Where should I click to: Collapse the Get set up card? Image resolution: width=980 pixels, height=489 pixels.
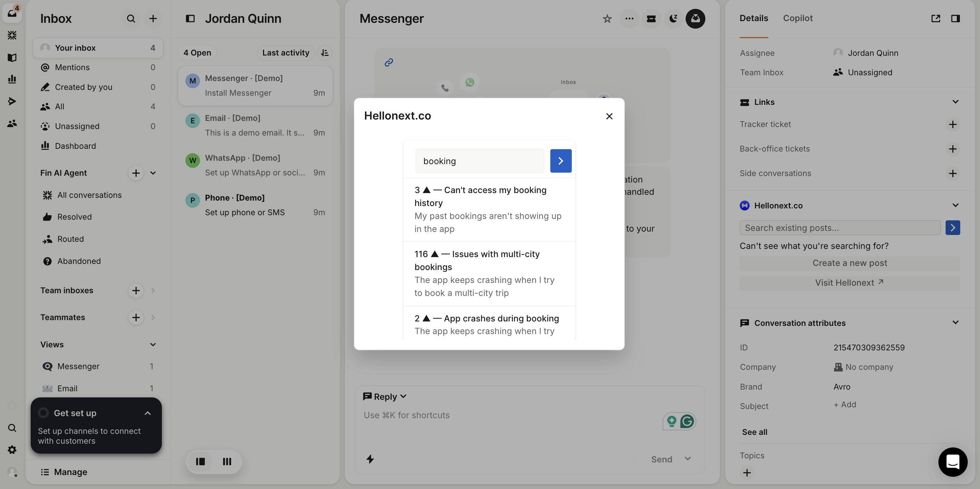pyautogui.click(x=148, y=413)
